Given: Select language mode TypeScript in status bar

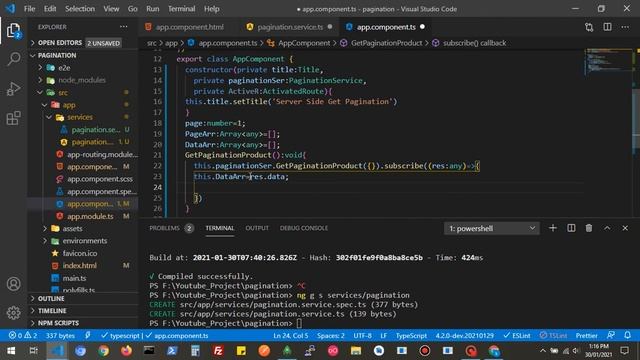Looking at the screenshot, I should coord(411,336).
